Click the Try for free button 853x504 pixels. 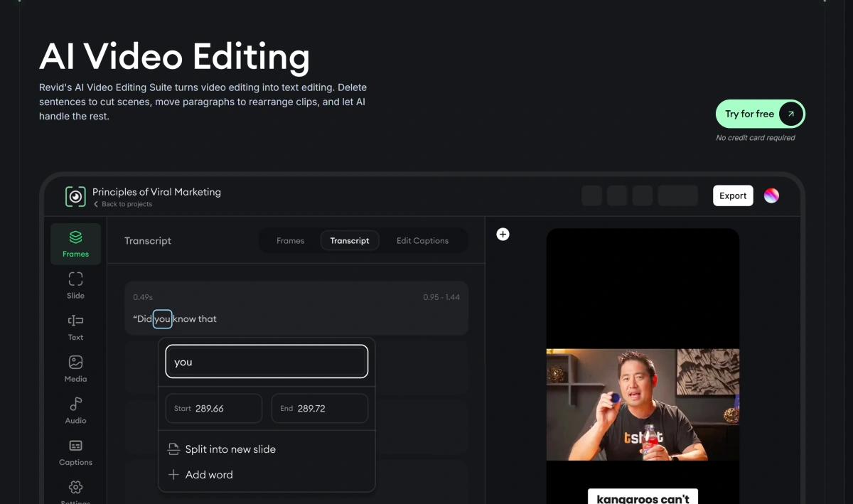coord(760,114)
